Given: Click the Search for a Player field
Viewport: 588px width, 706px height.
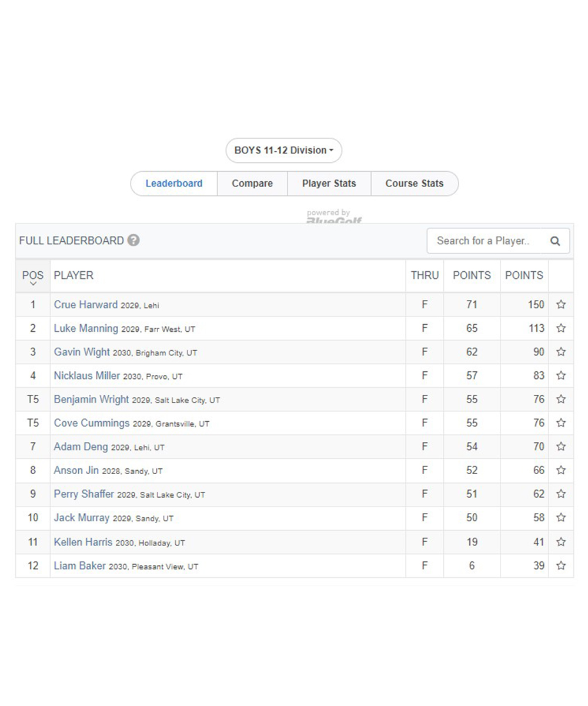Looking at the screenshot, I should click(484, 241).
